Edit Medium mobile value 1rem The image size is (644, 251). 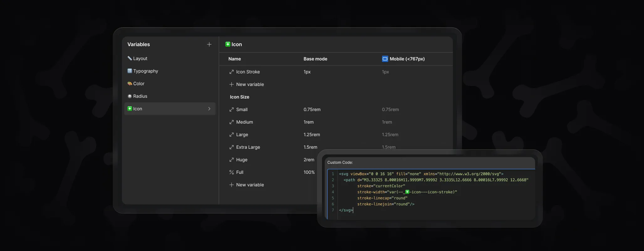[x=387, y=122]
